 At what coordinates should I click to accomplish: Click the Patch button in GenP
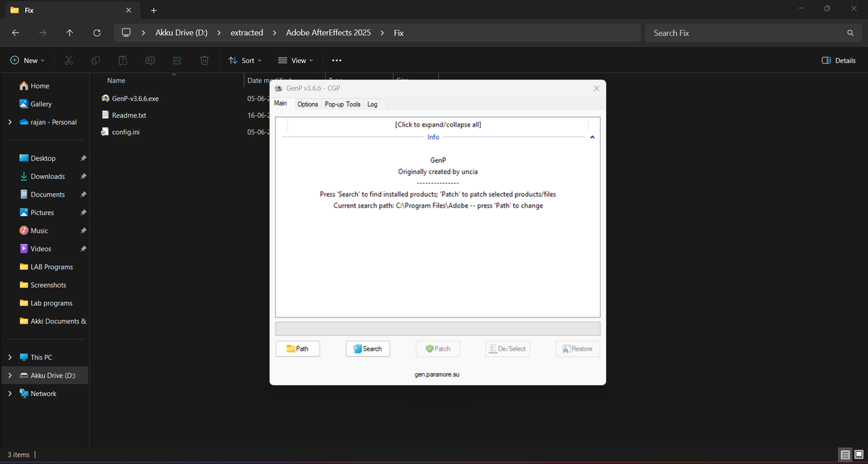coord(437,349)
